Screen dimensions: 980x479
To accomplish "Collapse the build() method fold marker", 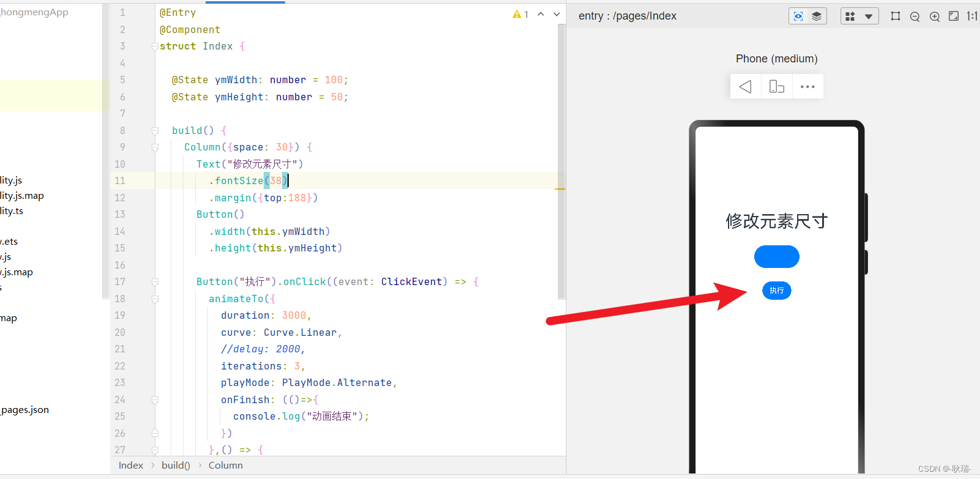I will pyautogui.click(x=155, y=131).
